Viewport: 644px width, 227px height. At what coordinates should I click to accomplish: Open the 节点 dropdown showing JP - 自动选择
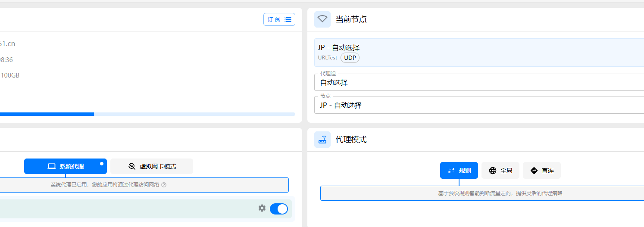[x=479, y=105]
